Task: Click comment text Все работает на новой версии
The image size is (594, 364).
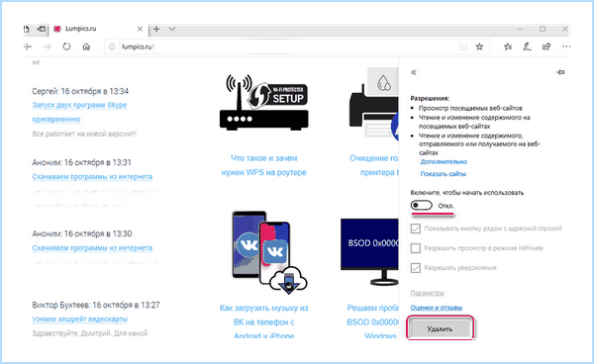Action: 84,134
